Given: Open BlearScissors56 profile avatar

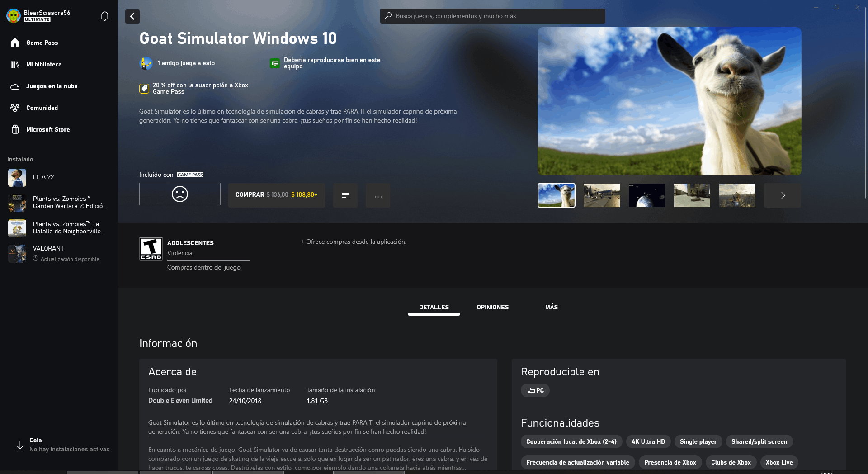Looking at the screenshot, I should coord(14,16).
